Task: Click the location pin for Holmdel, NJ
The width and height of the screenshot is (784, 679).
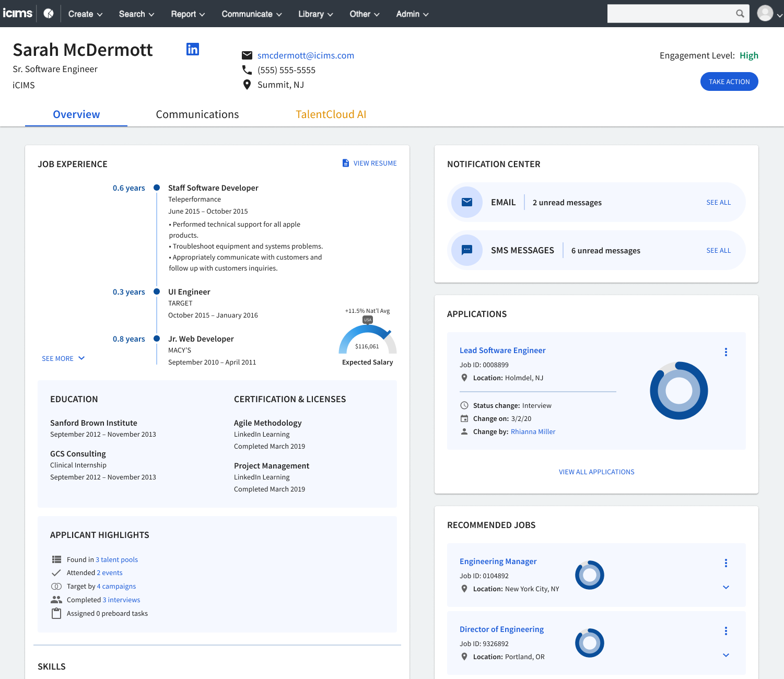Action: [464, 378]
